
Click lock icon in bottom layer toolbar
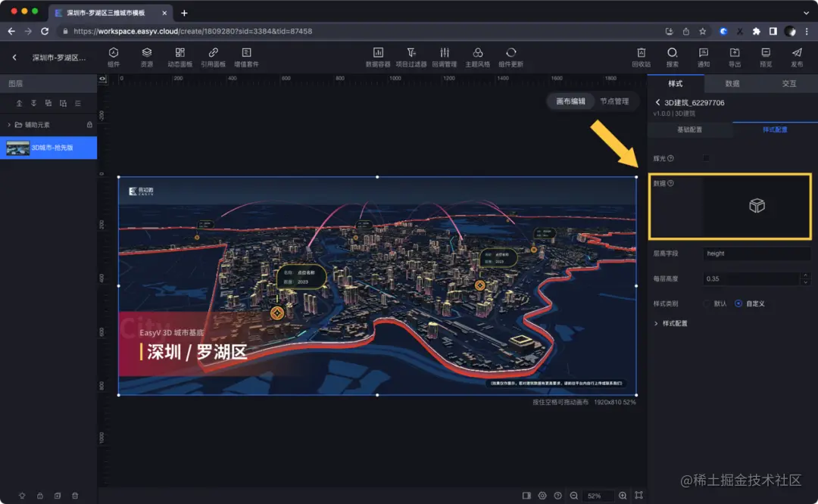(39, 496)
